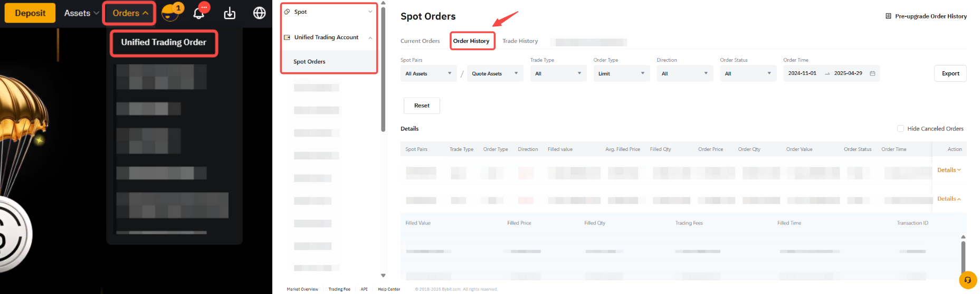This screenshot has height=294, width=980.
Task: Open the user avatar profile icon
Action: click(170, 13)
